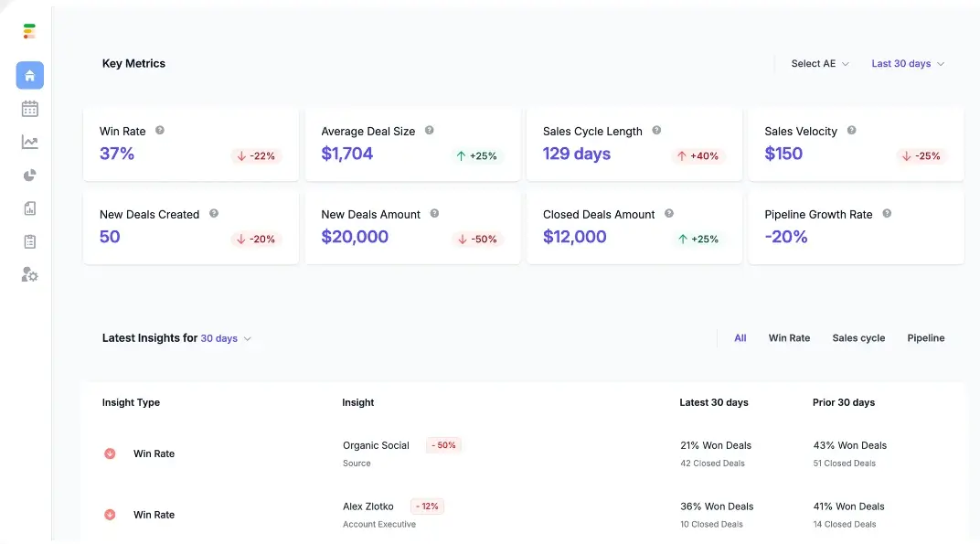Click the help icon next to Win Rate
The width and height of the screenshot is (980, 544).
coord(160,130)
